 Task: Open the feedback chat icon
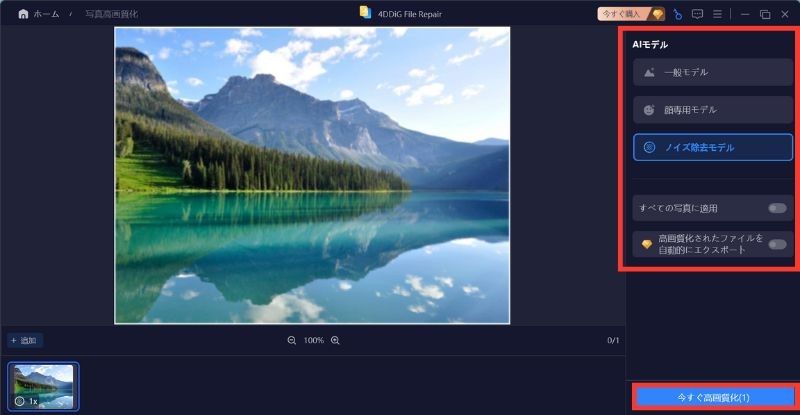697,14
